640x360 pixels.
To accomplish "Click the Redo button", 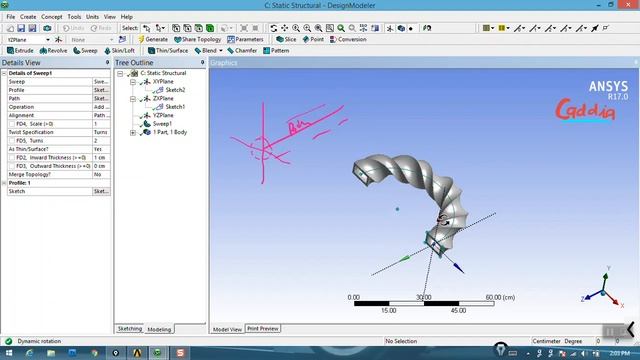I will tap(101, 28).
